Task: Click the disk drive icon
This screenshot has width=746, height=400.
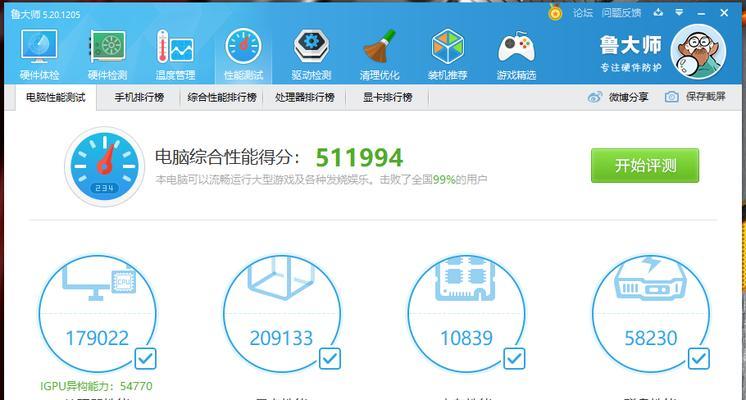Action: (651, 279)
